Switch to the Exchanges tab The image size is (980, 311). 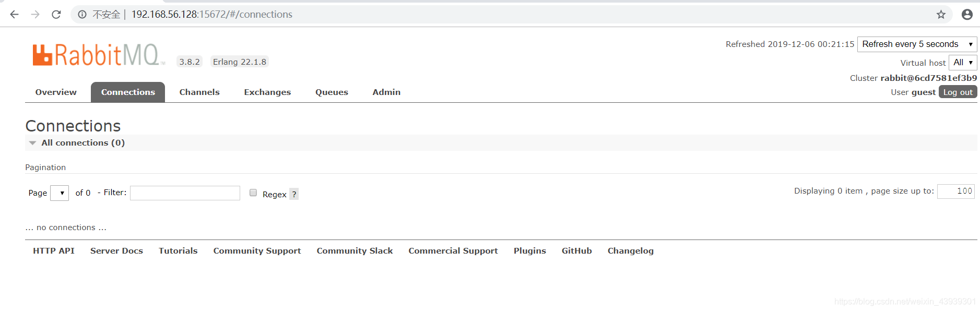(267, 92)
